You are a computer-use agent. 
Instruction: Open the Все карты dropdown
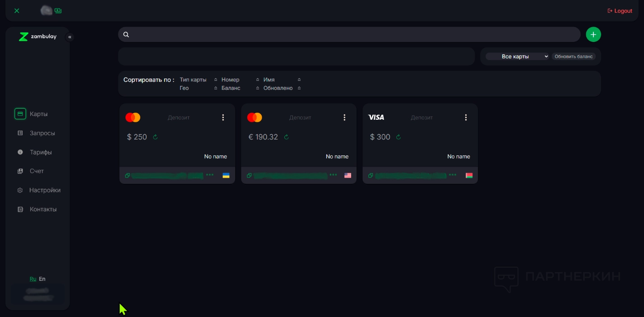pyautogui.click(x=517, y=56)
